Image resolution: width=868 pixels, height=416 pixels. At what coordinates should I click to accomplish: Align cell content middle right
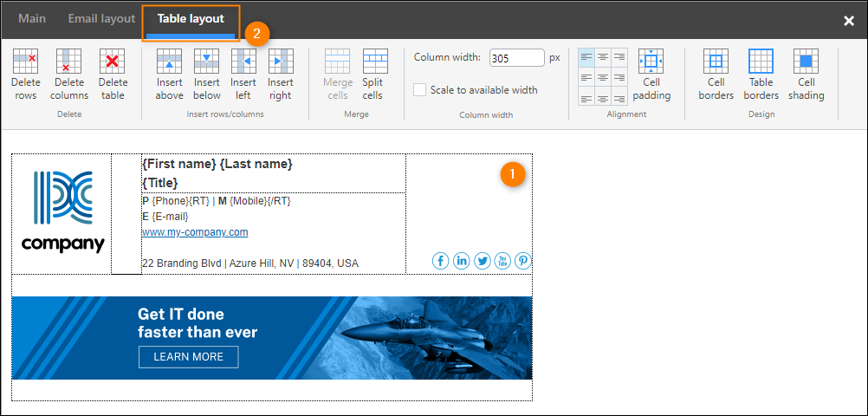point(620,77)
